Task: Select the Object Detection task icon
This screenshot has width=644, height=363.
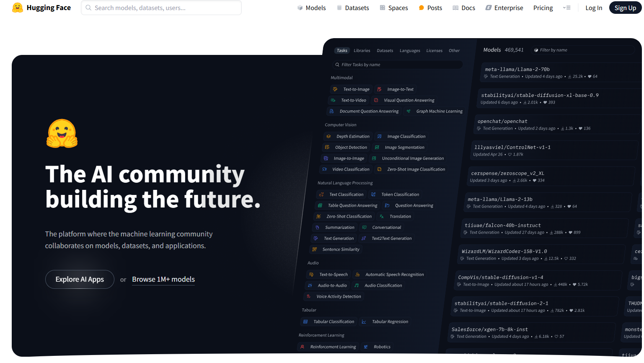Action: click(327, 148)
